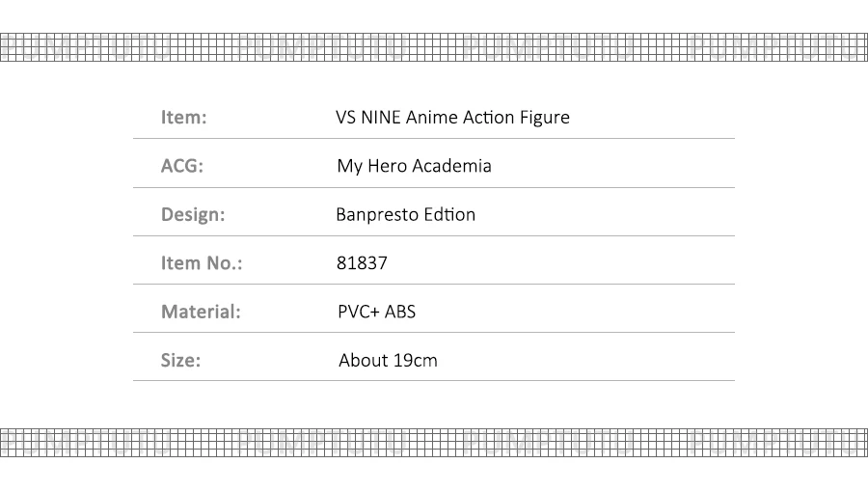The image size is (868, 491).
Task: Click the "ABS" text
Action: tap(400, 312)
